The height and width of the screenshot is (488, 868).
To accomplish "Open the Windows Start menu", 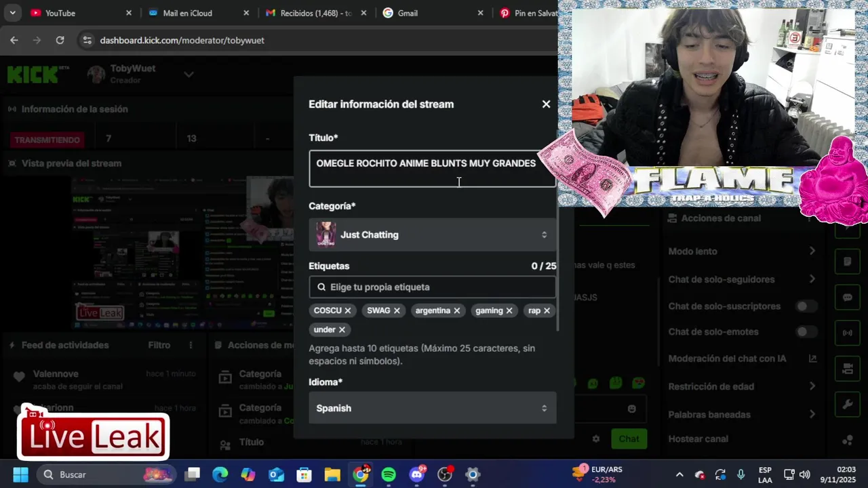I will point(20,474).
